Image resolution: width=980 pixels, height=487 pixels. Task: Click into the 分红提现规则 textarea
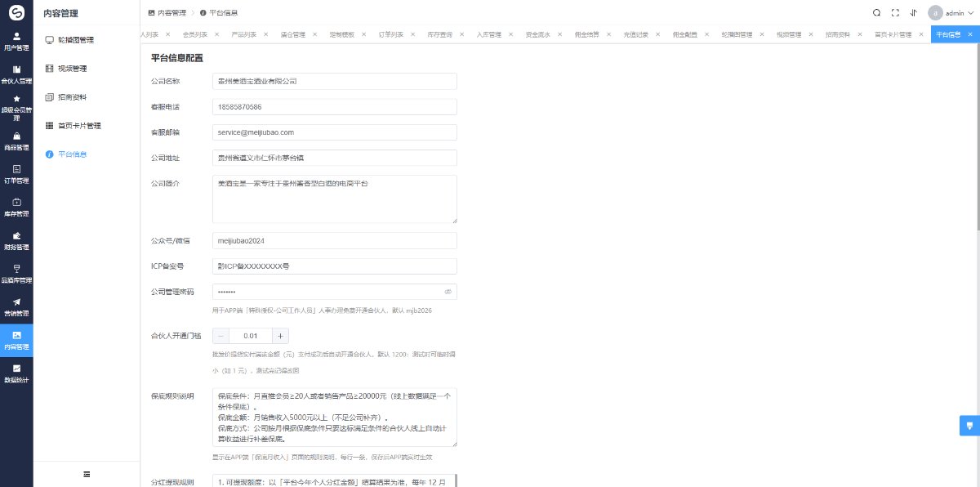pyautogui.click(x=334, y=480)
